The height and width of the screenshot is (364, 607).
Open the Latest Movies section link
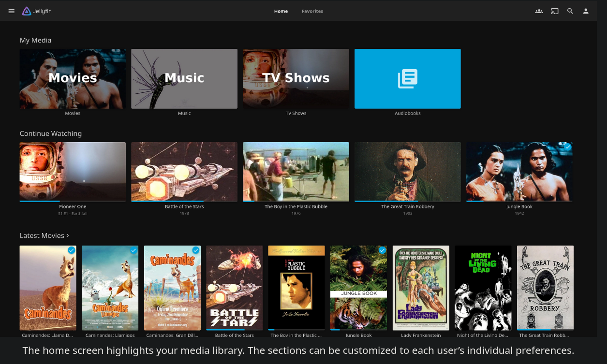pyautogui.click(x=44, y=235)
